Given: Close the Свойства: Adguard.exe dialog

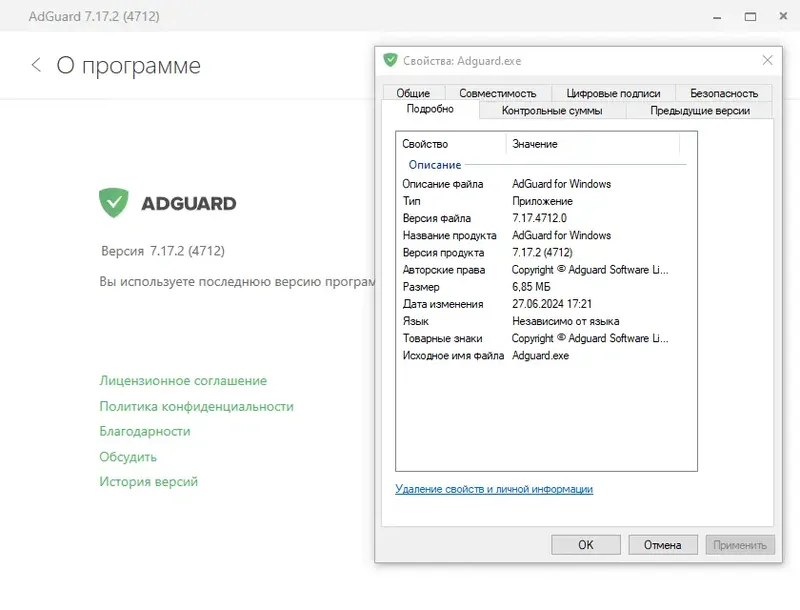Looking at the screenshot, I should tap(767, 60).
